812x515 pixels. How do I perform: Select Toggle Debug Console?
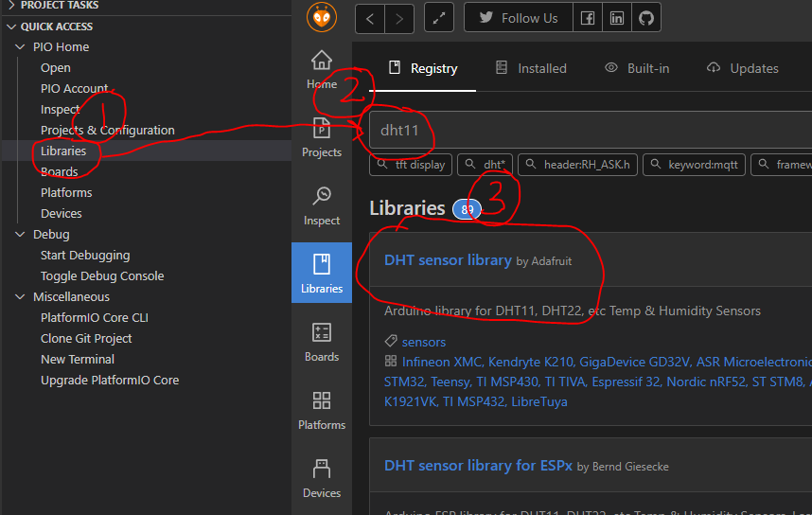pyautogui.click(x=102, y=276)
